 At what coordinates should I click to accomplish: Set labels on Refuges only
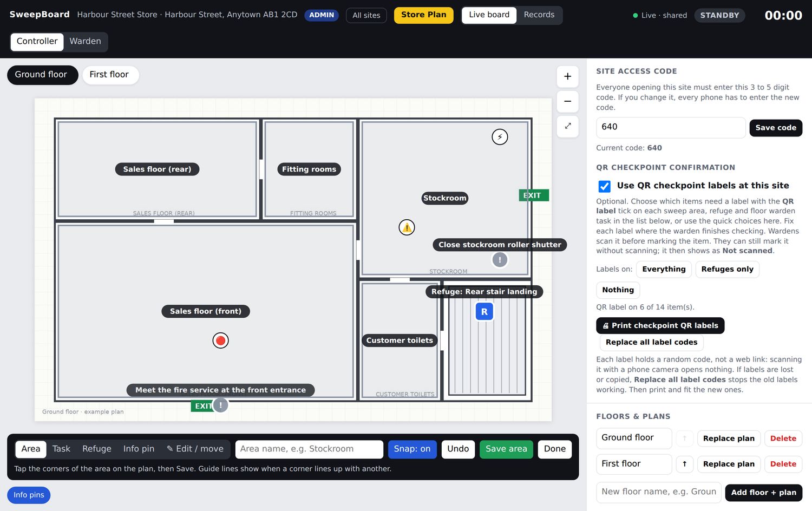pos(727,270)
